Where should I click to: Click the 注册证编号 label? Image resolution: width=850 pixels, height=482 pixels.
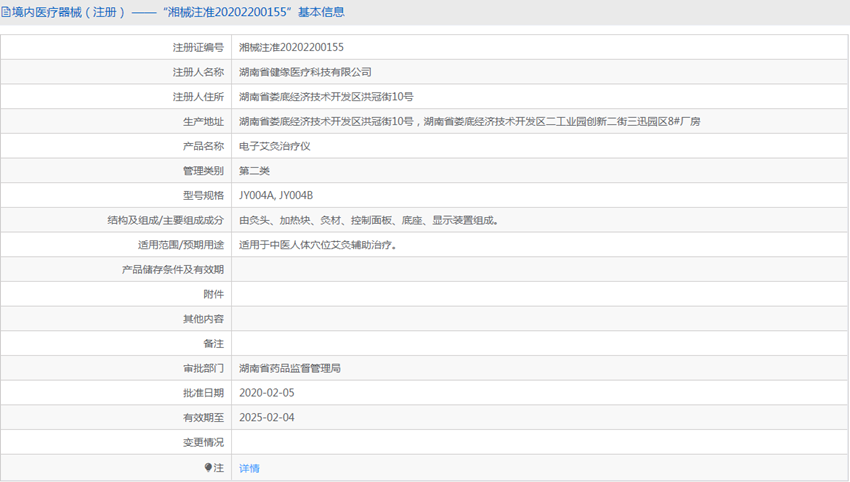[198, 47]
